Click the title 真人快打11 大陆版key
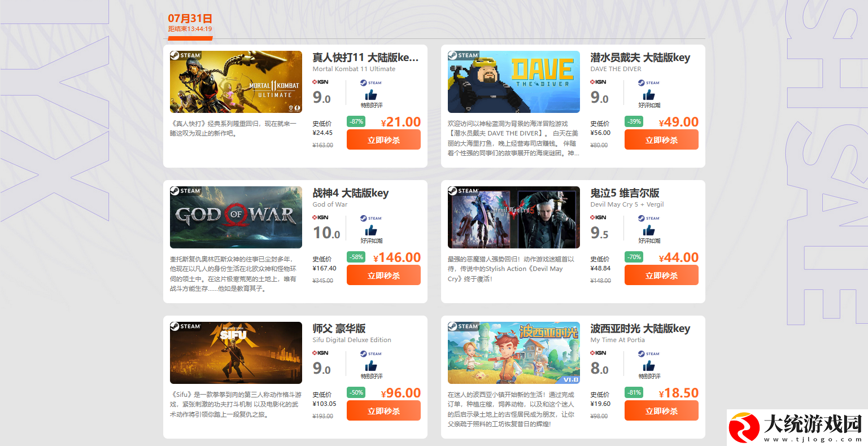The width and height of the screenshot is (868, 446). pyautogui.click(x=366, y=58)
